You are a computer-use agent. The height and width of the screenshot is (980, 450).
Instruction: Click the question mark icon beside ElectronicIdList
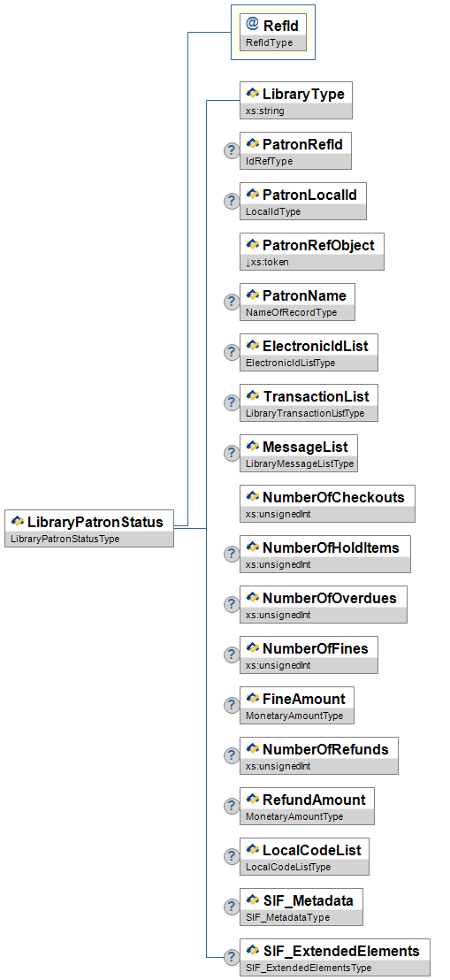[x=232, y=352]
